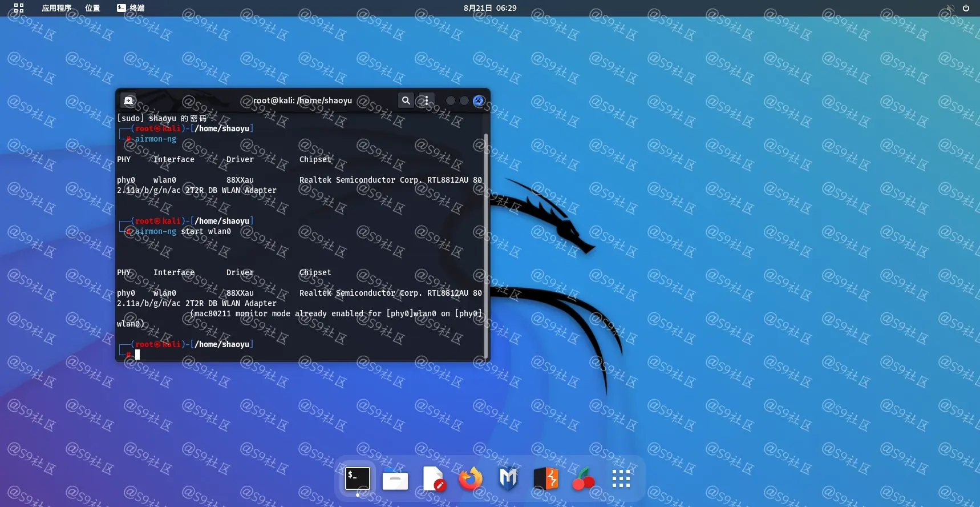Click the terminal search magnifier icon
The height and width of the screenshot is (507, 980).
click(x=406, y=100)
